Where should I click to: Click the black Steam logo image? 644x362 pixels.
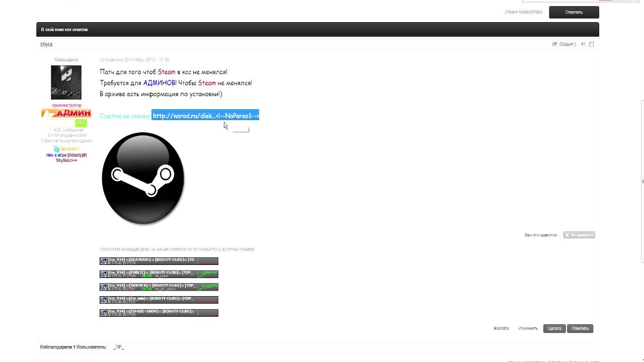(143, 178)
